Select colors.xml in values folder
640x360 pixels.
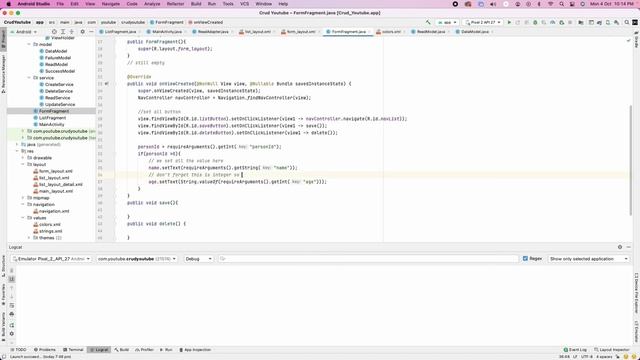[x=50, y=224]
